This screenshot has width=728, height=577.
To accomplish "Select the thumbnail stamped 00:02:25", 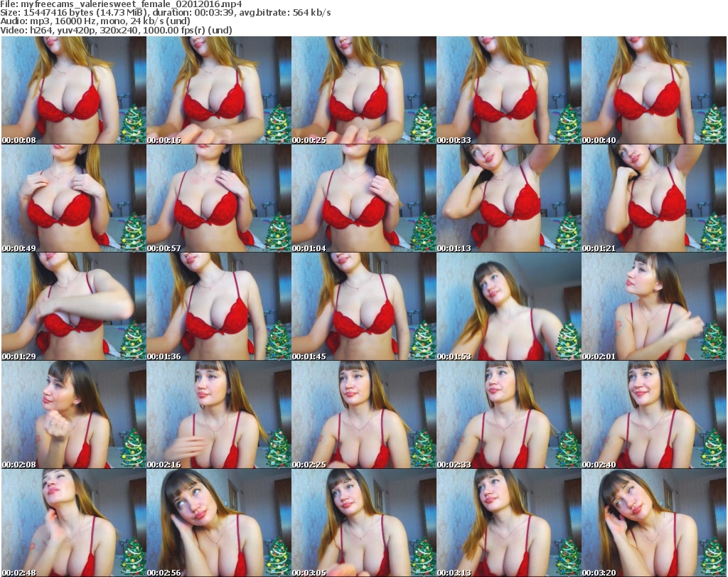I will pos(364,415).
